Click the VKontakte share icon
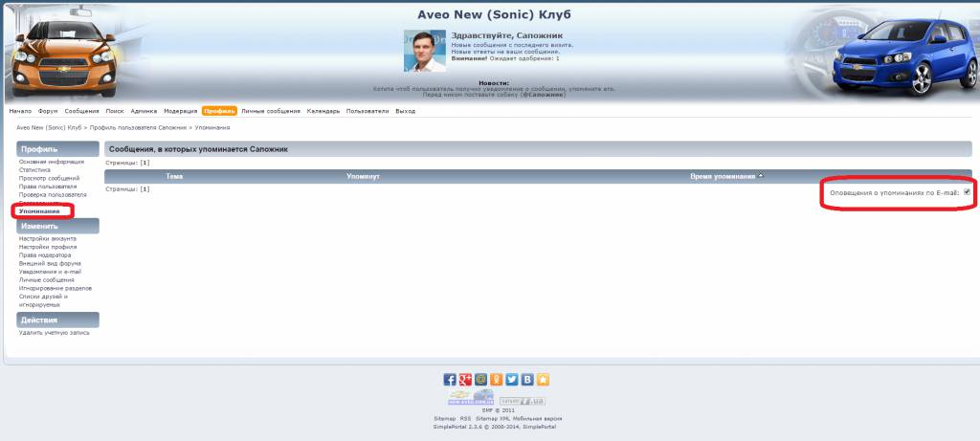Image resolution: width=980 pixels, height=441 pixels. click(x=526, y=379)
